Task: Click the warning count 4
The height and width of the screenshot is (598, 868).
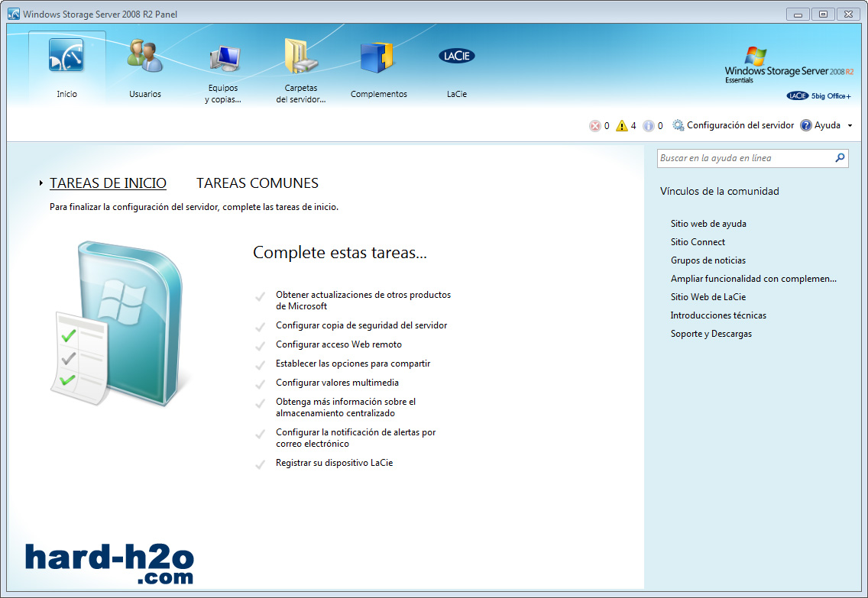Action: (633, 125)
